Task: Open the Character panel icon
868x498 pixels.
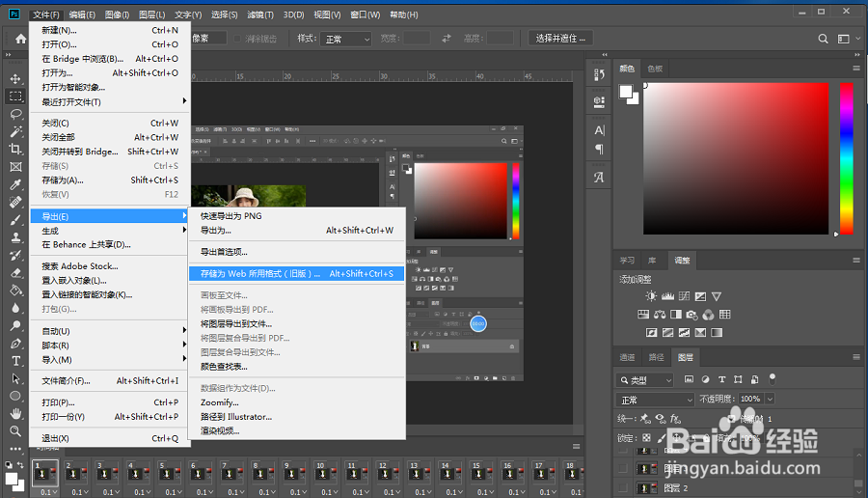Action: tap(599, 130)
